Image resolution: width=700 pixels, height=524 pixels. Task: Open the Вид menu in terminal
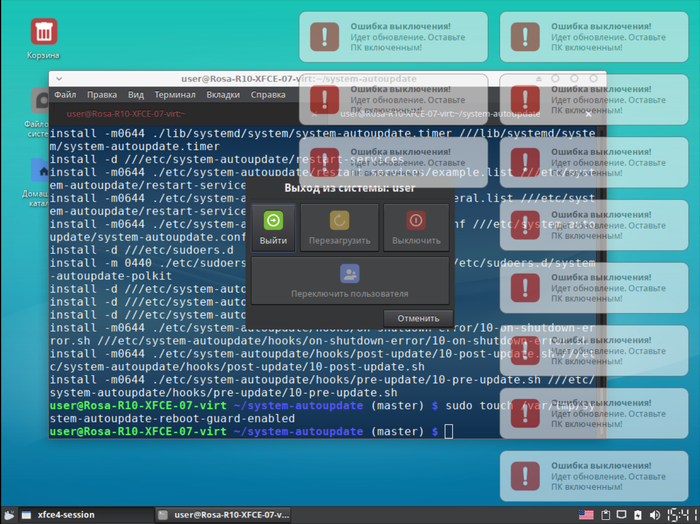click(x=136, y=95)
